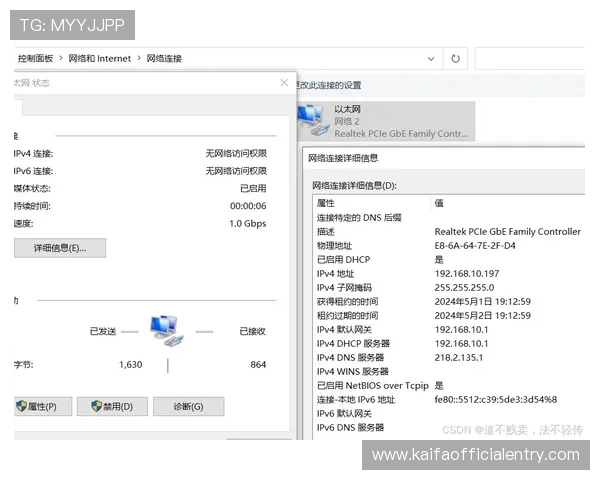Screen dimensions: 600x480
Task: Click shield icon on 属性(P) button
Action: [21, 406]
